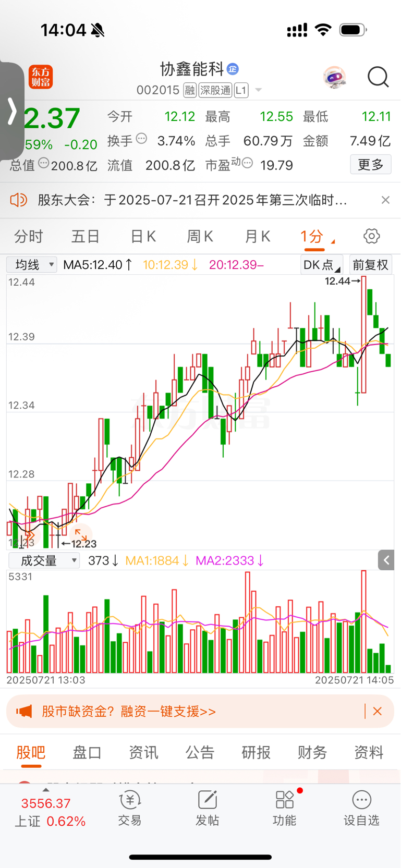Open the 均线 indicator dropdown
The image size is (401, 868).
(31, 265)
